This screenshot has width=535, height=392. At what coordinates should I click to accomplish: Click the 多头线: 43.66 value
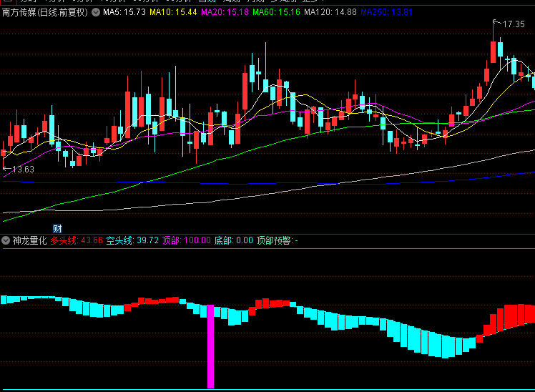point(77,240)
